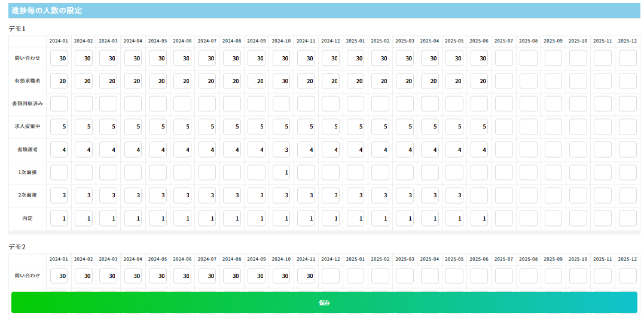Screen dimensions: 644x315
Task: Click empty デモ1 内定 field for 2025-12
Action: point(627,219)
